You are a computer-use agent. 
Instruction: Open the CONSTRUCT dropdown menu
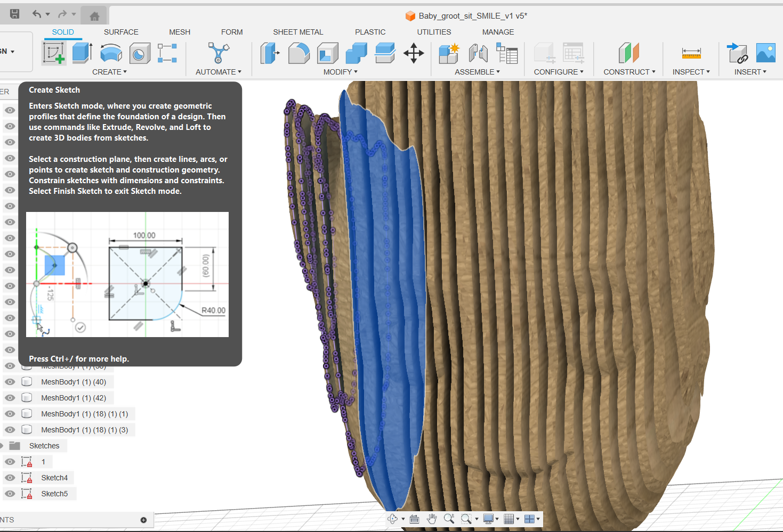pyautogui.click(x=629, y=72)
